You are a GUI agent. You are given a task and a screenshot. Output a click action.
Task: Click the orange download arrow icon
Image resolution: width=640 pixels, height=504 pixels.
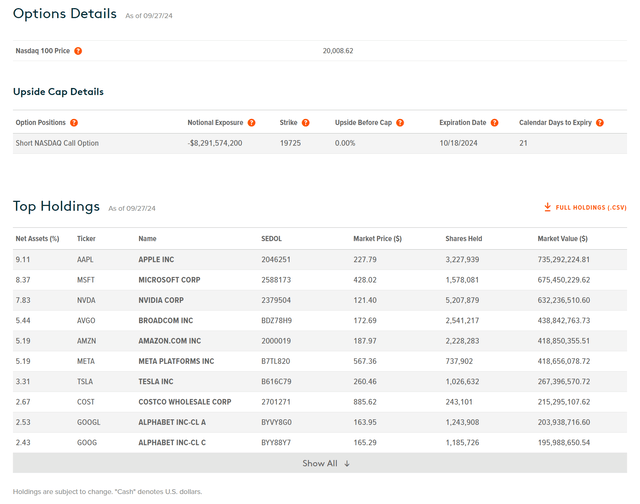[x=547, y=207]
